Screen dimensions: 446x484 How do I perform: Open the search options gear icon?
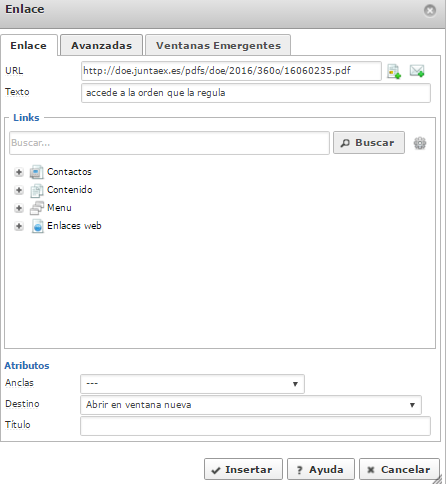coord(420,143)
